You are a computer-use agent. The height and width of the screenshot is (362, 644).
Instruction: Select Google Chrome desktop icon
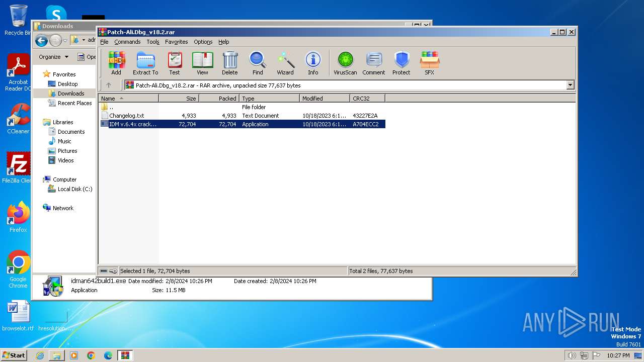point(18,269)
